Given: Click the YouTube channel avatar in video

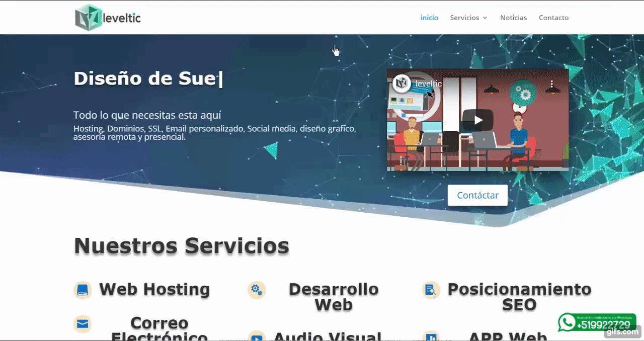Looking at the screenshot, I should tap(401, 83).
